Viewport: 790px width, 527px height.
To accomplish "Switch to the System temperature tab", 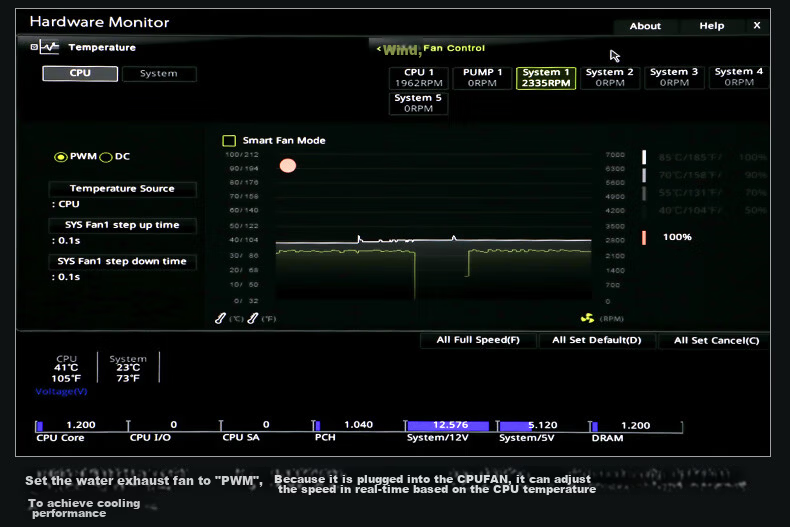I will [159, 74].
